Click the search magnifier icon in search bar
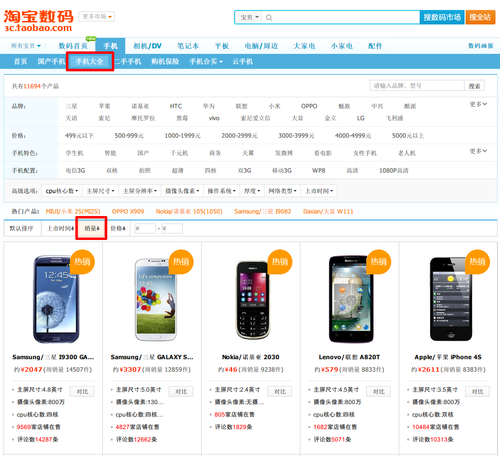500x456 pixels. click(x=269, y=17)
